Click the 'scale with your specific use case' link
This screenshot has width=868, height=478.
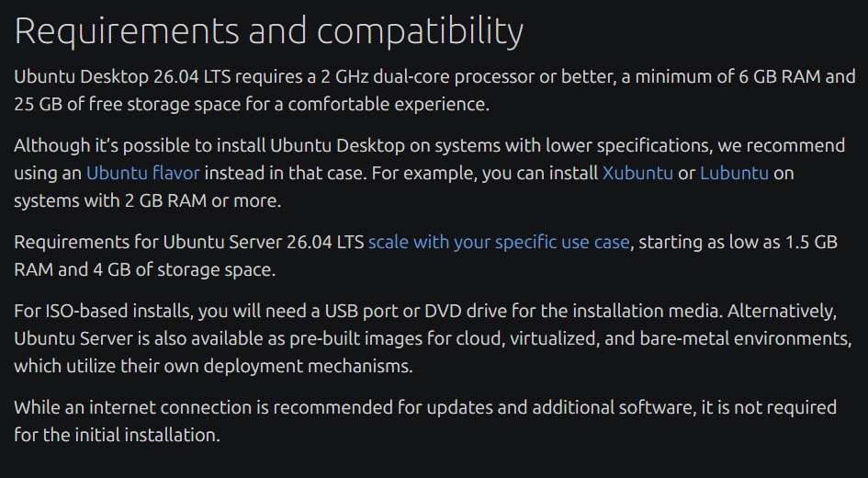click(499, 243)
